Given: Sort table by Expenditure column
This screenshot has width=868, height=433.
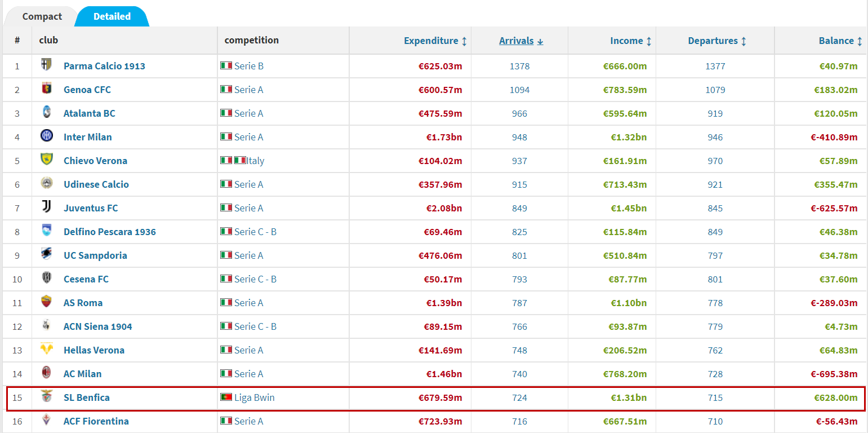Looking at the screenshot, I should [435, 41].
